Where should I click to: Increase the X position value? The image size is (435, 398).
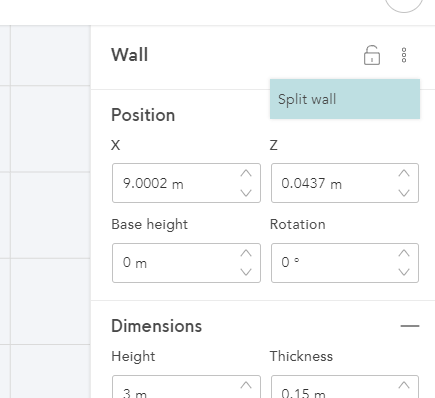click(246, 173)
